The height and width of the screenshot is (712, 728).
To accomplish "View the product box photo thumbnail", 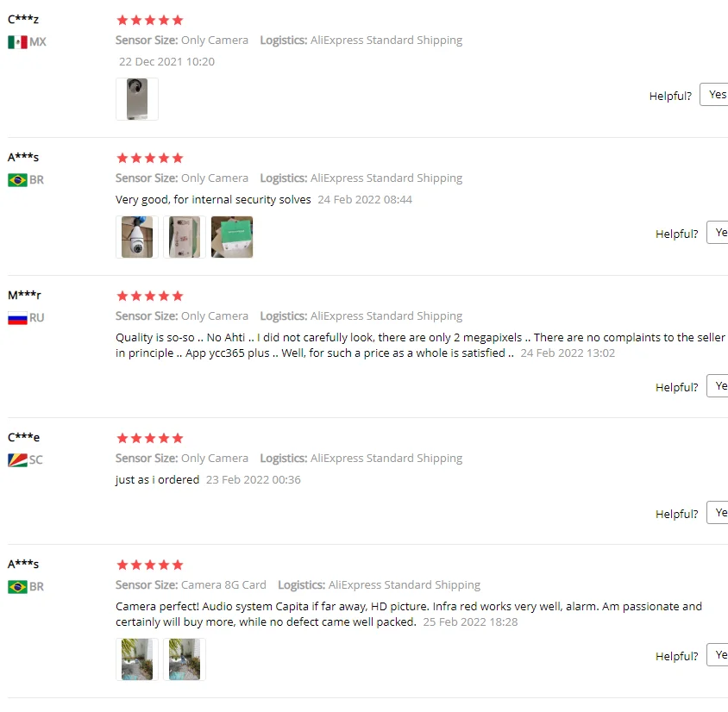I will coord(185,237).
